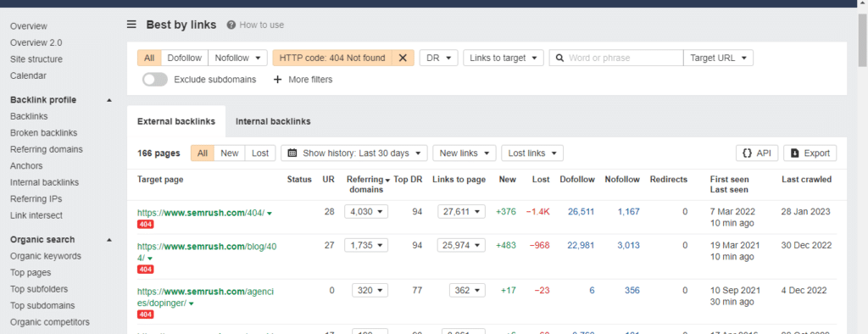
Task: Select the New pages filter
Action: [230, 153]
